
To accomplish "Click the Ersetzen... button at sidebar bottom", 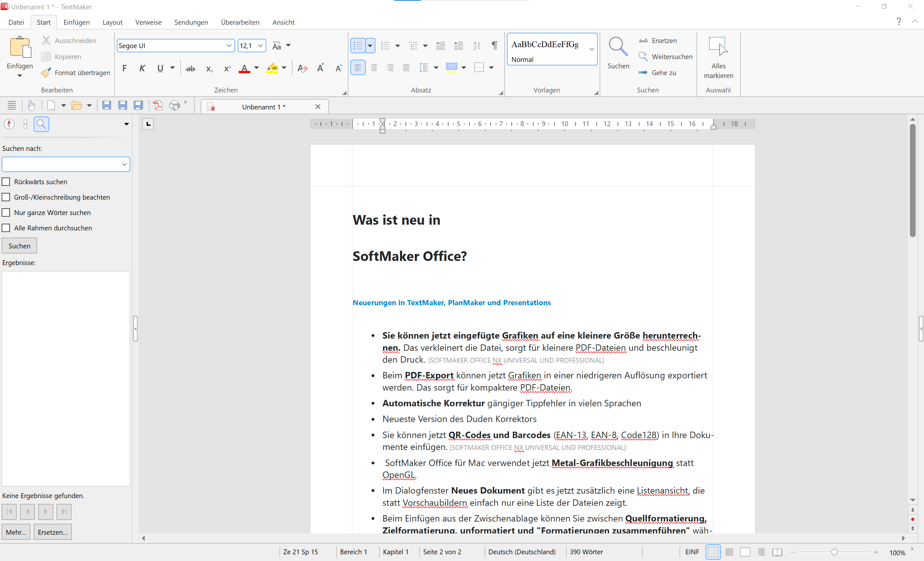I will 53,532.
